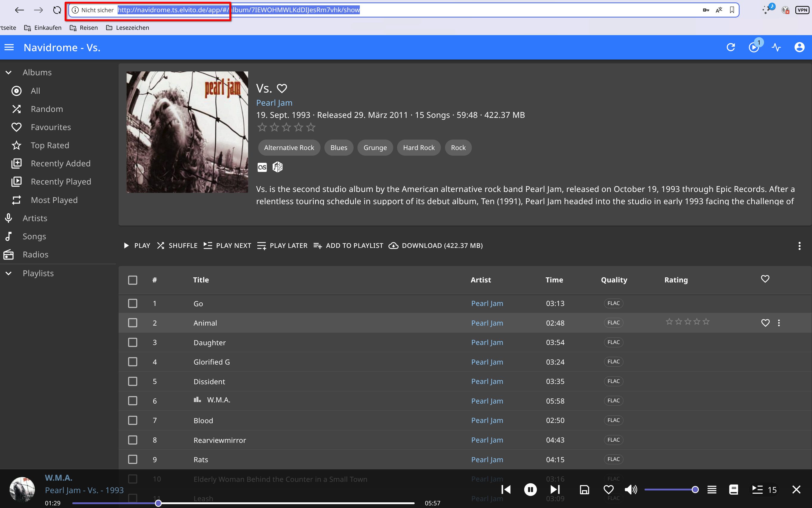
Task: Click the PLAY NEXT button
Action: click(x=227, y=246)
